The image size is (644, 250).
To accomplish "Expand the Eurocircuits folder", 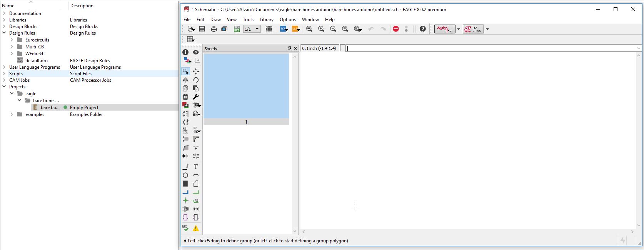I will click(x=12, y=40).
